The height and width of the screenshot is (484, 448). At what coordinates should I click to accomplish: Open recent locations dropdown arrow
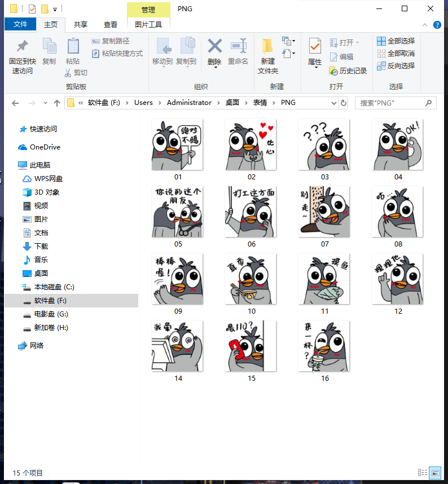click(x=45, y=103)
